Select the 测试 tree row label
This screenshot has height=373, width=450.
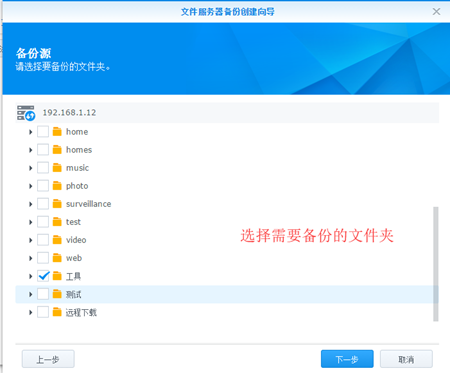click(73, 294)
